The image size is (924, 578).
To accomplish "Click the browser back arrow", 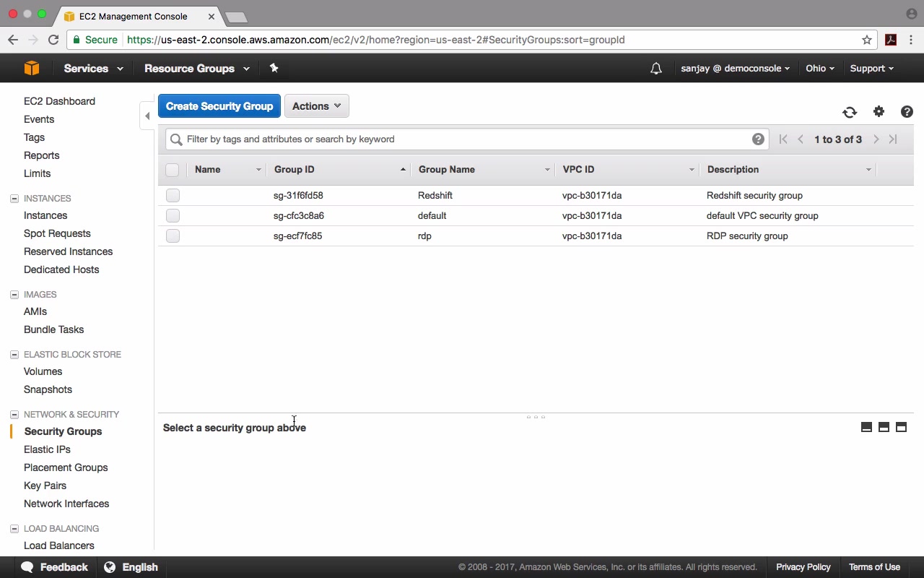I will click(13, 40).
